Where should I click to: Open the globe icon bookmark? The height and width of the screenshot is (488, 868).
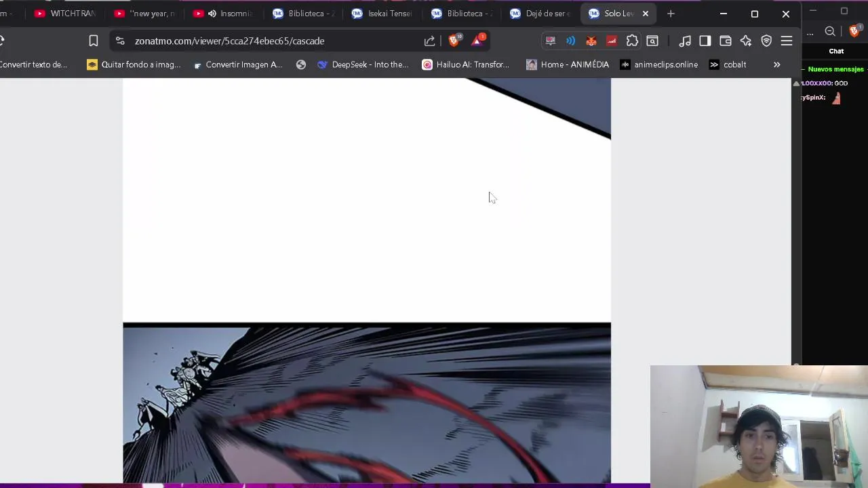[x=301, y=64]
